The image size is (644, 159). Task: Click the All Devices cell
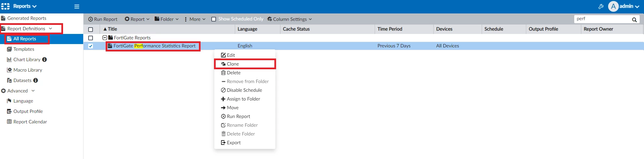point(447,46)
